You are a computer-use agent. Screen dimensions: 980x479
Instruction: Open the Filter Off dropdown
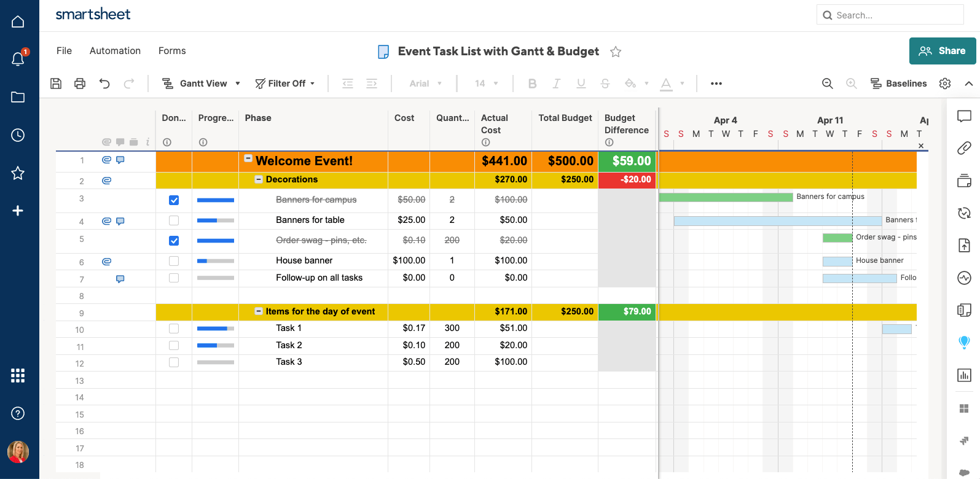(x=285, y=84)
